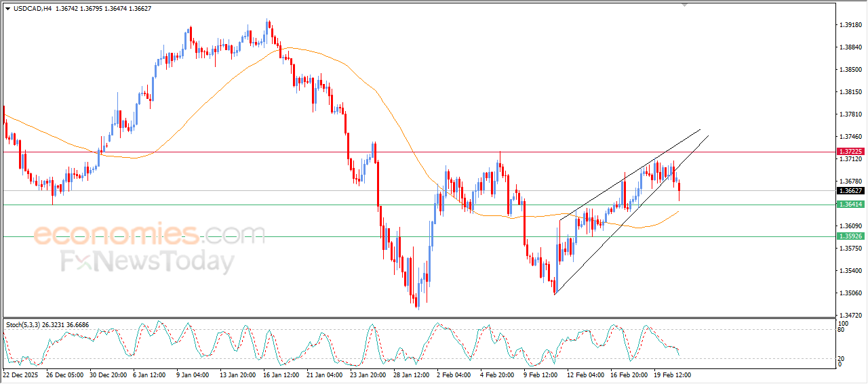Viewport: 868px width, 384px height.
Task: Click the FxNewsToday watermark logo
Action: [147, 261]
